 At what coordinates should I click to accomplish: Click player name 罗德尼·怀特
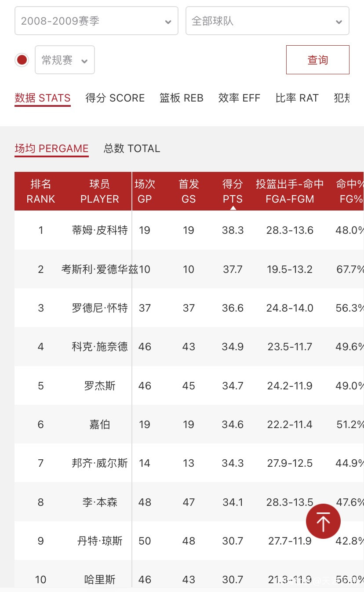[x=100, y=308]
